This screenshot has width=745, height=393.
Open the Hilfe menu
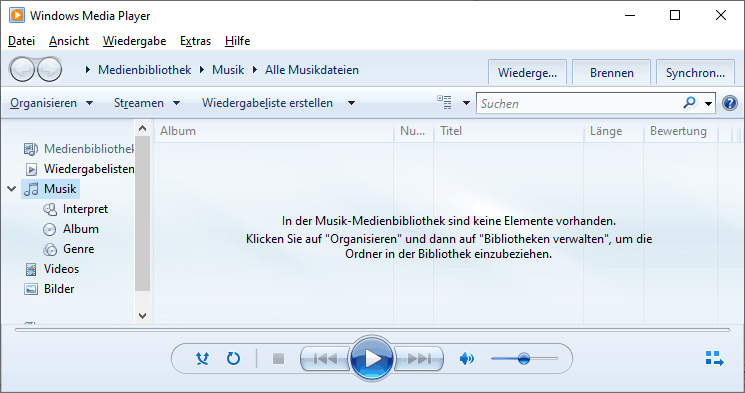tap(238, 41)
